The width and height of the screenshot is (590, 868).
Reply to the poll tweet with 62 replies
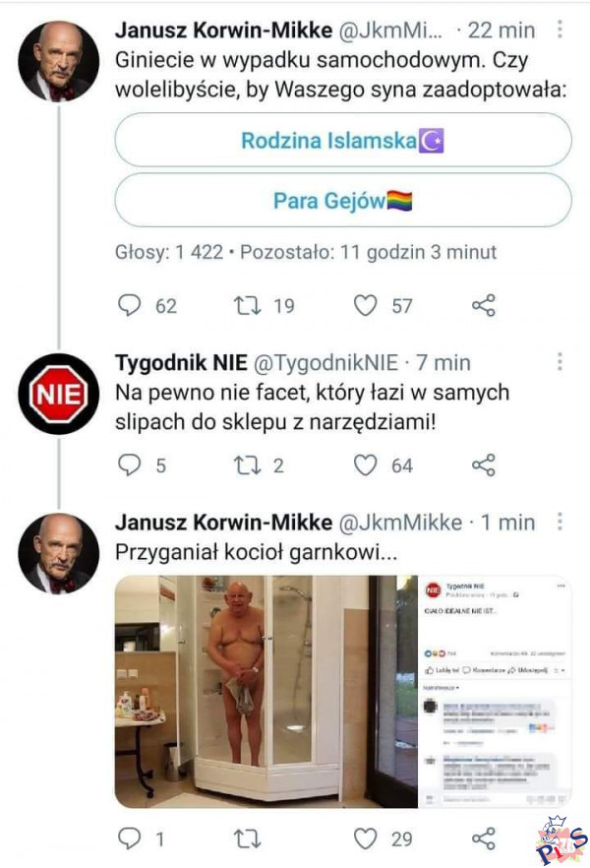pos(130,306)
